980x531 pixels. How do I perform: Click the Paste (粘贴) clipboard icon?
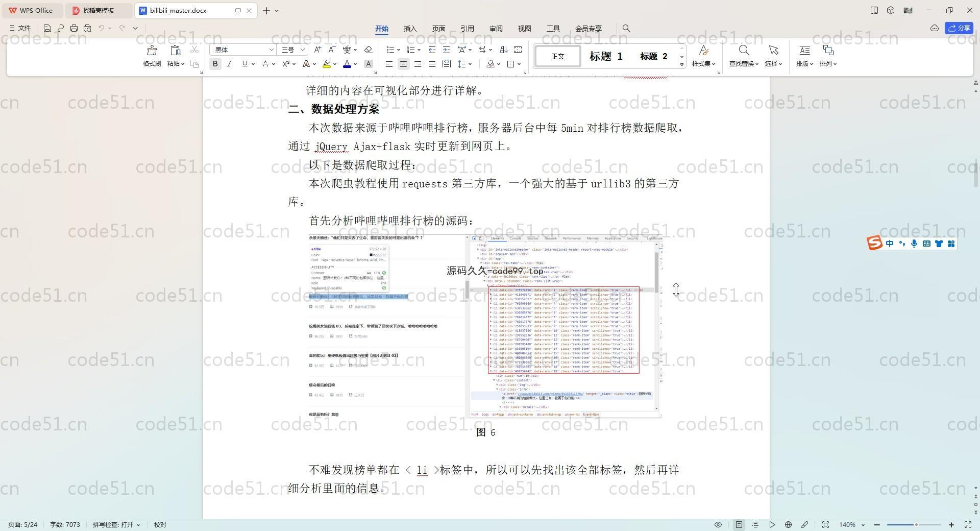[x=176, y=50]
